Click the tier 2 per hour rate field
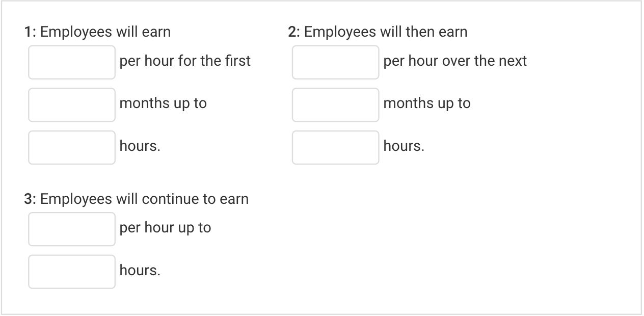644x316 pixels. click(x=335, y=62)
